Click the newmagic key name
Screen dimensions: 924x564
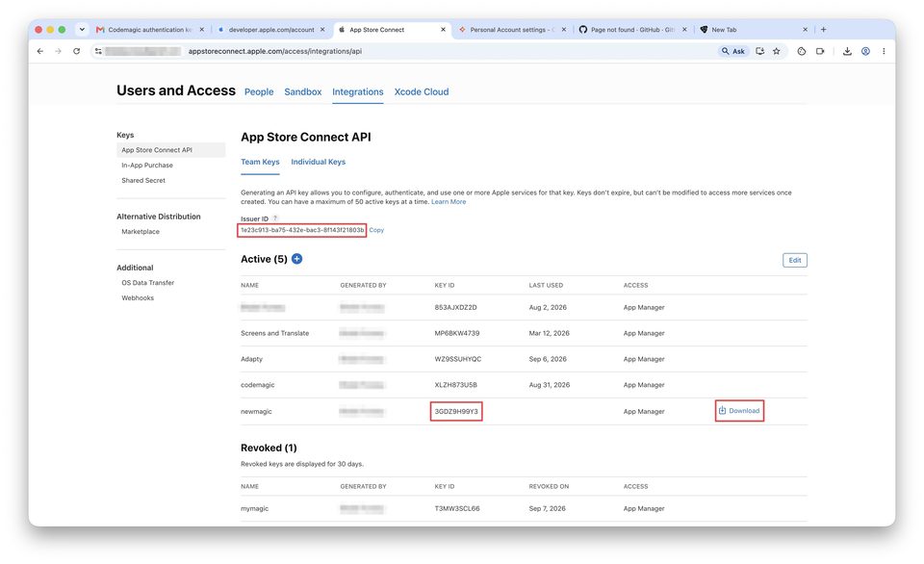point(256,412)
